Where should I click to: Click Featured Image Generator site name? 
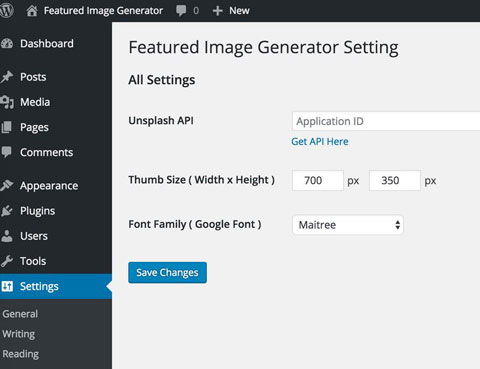click(x=103, y=11)
